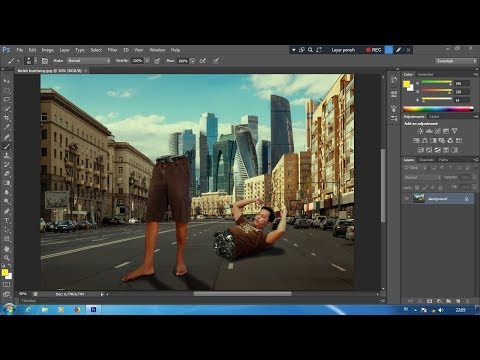The width and height of the screenshot is (480, 360).
Task: Select the Brush tool in toolbox
Action: pyautogui.click(x=7, y=146)
